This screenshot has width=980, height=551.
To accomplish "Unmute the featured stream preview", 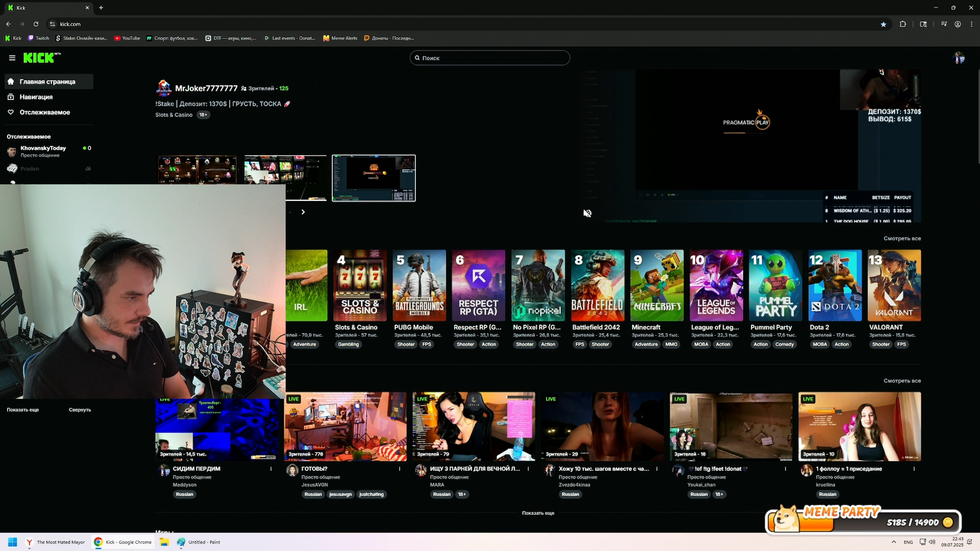I will click(x=587, y=213).
